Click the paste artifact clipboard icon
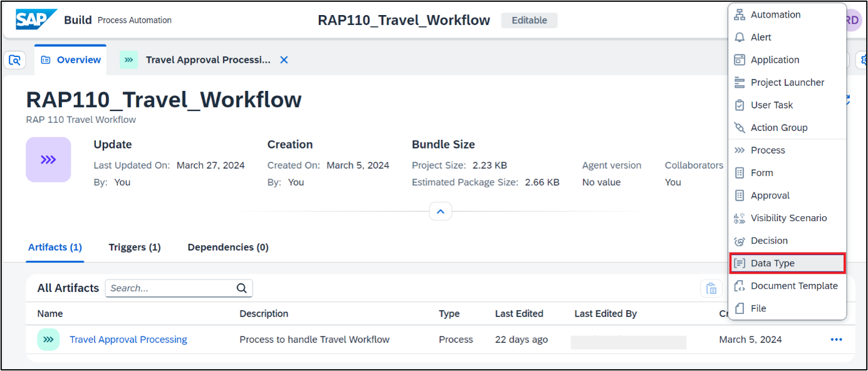 tap(711, 288)
